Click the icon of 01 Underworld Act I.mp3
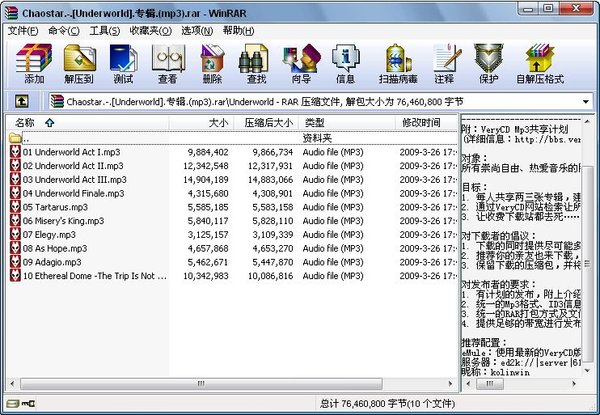This screenshot has width=600, height=415. (x=15, y=152)
